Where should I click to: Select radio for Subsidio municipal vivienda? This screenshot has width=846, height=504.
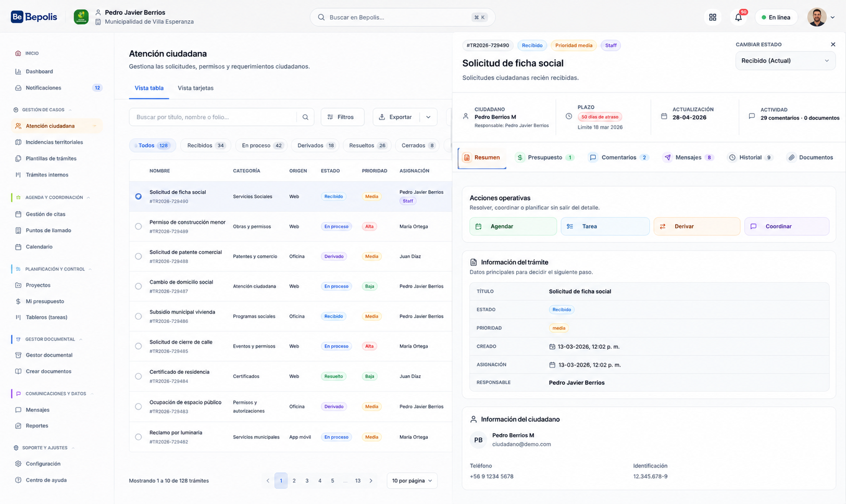click(138, 316)
